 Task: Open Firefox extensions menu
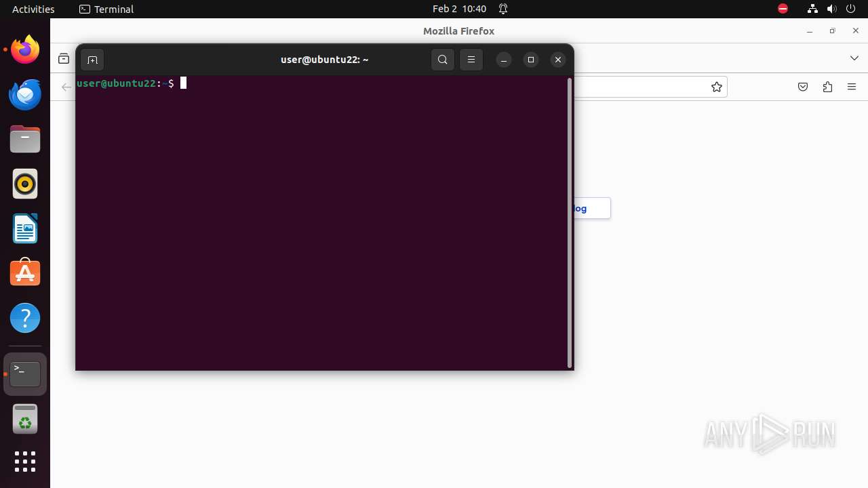pos(827,87)
